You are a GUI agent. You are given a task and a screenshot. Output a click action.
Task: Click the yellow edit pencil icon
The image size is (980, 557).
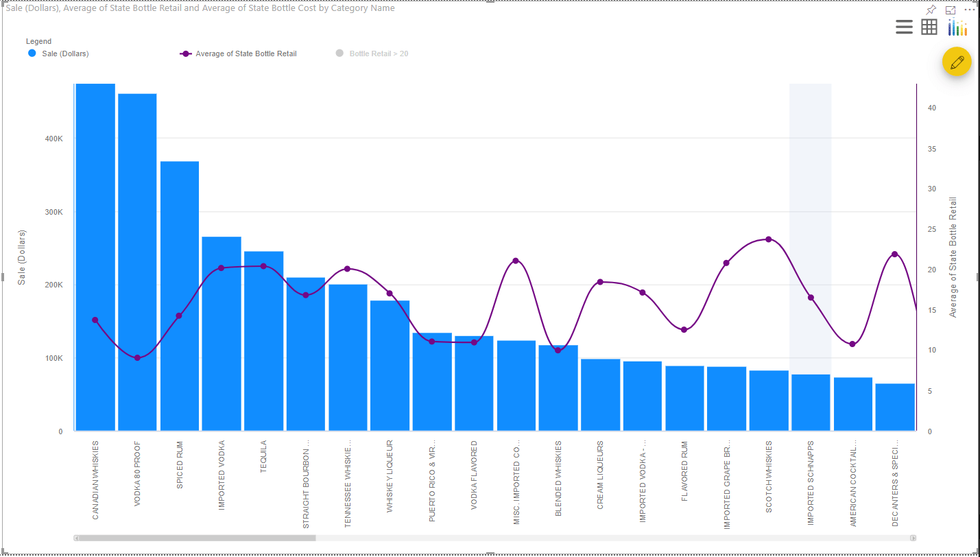[x=957, y=62]
